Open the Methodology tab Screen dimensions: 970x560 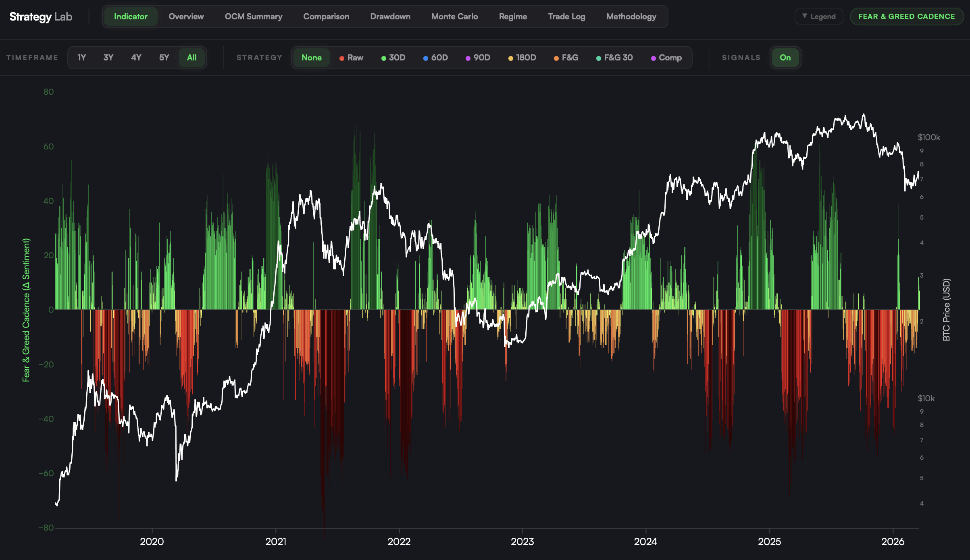631,17
